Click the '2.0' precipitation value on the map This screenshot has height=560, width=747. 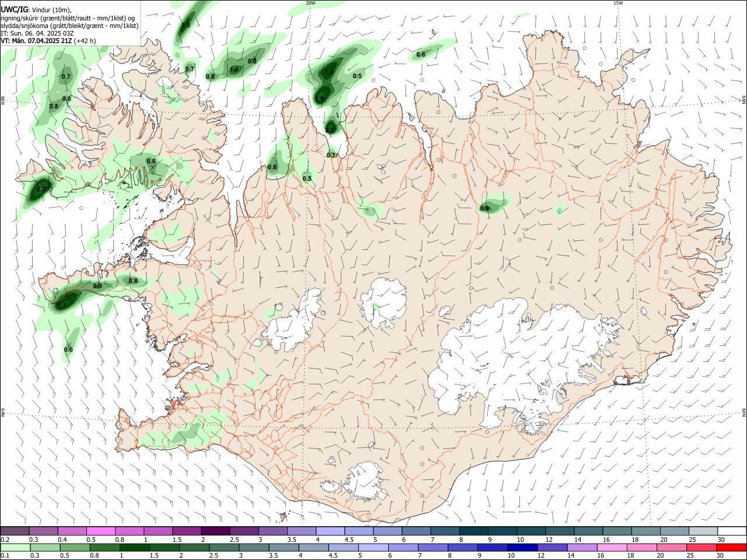click(330, 130)
